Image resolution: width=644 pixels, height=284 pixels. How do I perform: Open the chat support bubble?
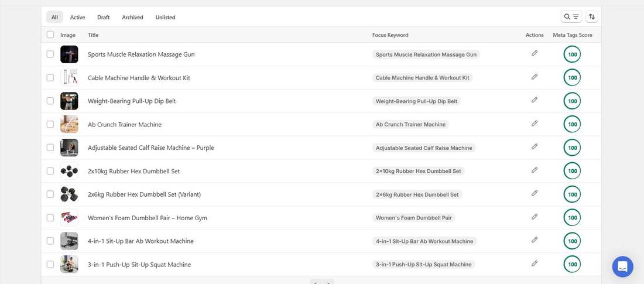point(623,267)
